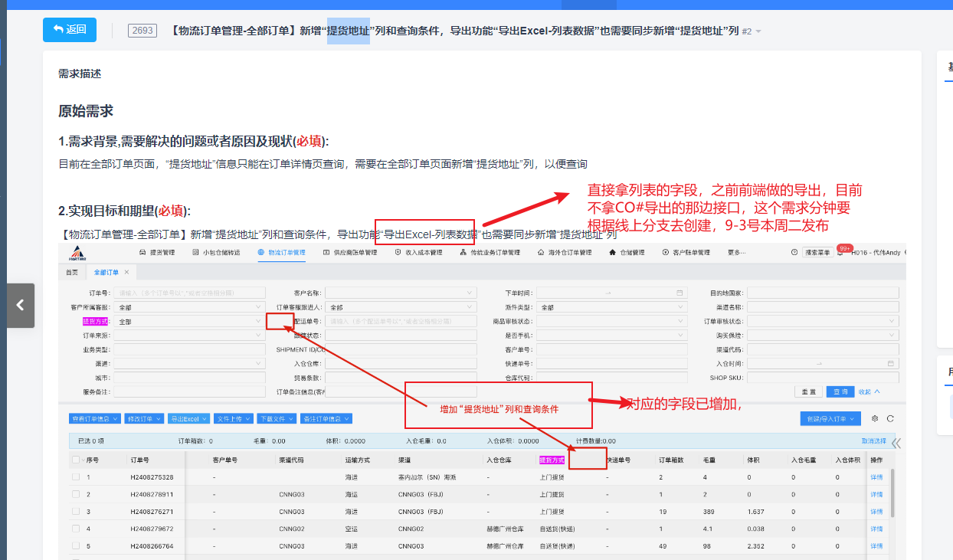Image resolution: width=953 pixels, height=560 pixels.
Task: Click the blue 查询 search button
Action: click(x=840, y=391)
